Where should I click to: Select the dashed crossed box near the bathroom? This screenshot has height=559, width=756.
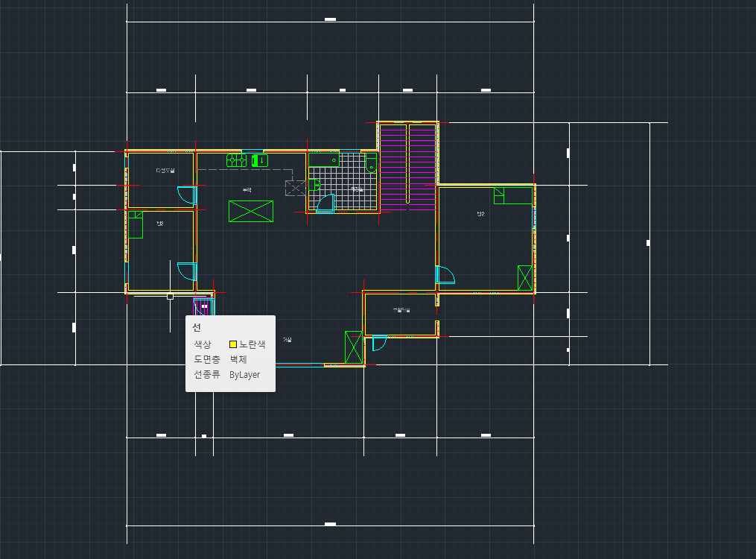pyautogui.click(x=295, y=187)
